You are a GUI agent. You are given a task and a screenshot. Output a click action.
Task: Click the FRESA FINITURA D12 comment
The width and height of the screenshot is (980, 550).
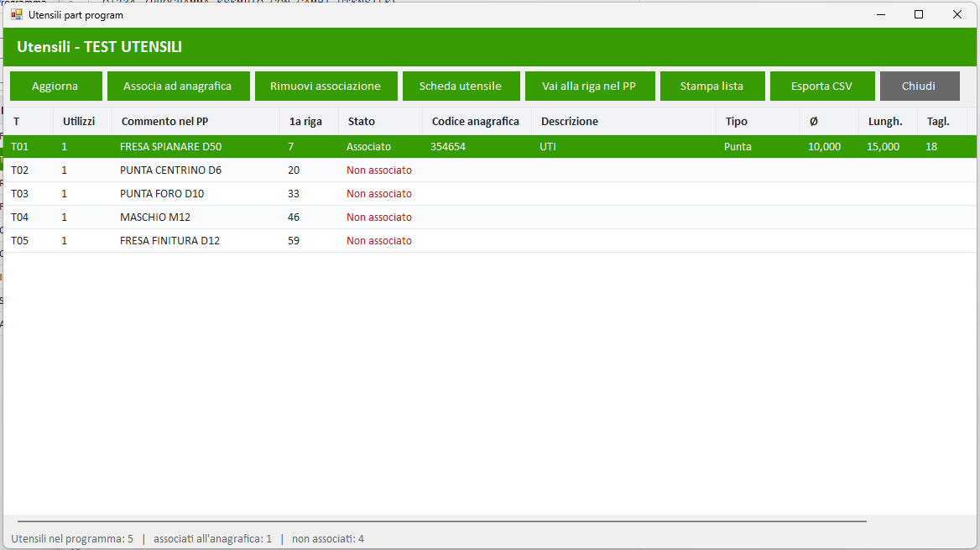click(170, 241)
